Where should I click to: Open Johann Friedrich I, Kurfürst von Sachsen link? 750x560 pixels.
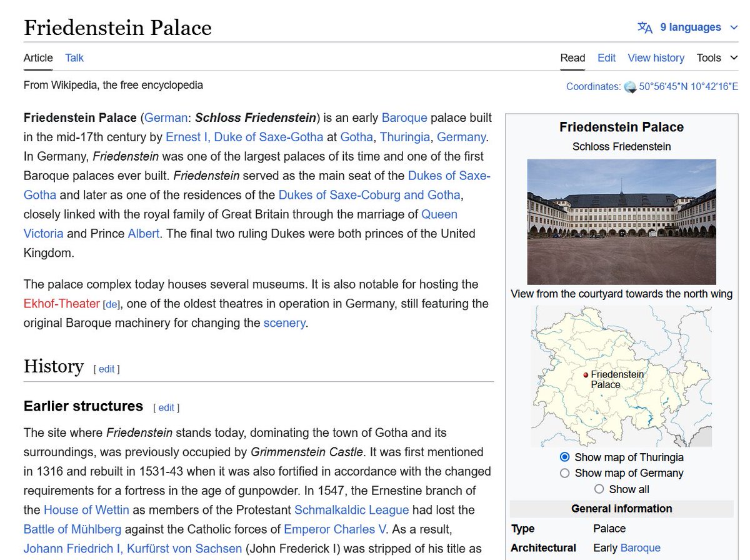132,549
